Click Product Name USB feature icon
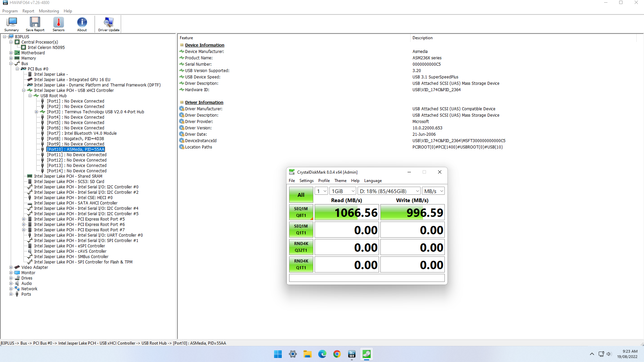The image size is (644, 362). click(x=182, y=58)
